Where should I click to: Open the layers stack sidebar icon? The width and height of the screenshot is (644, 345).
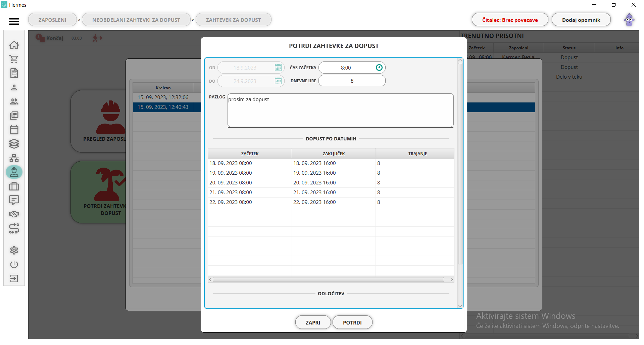[x=14, y=144]
